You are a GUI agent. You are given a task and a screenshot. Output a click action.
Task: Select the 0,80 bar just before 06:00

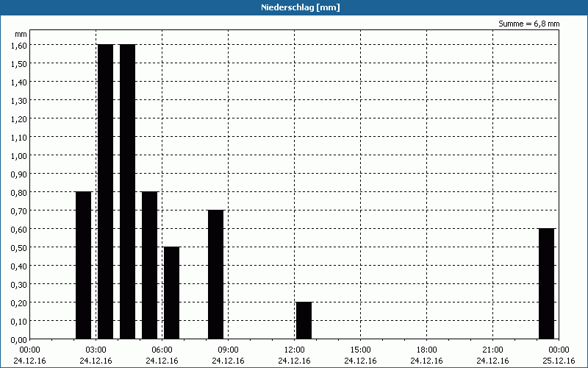tap(150, 266)
